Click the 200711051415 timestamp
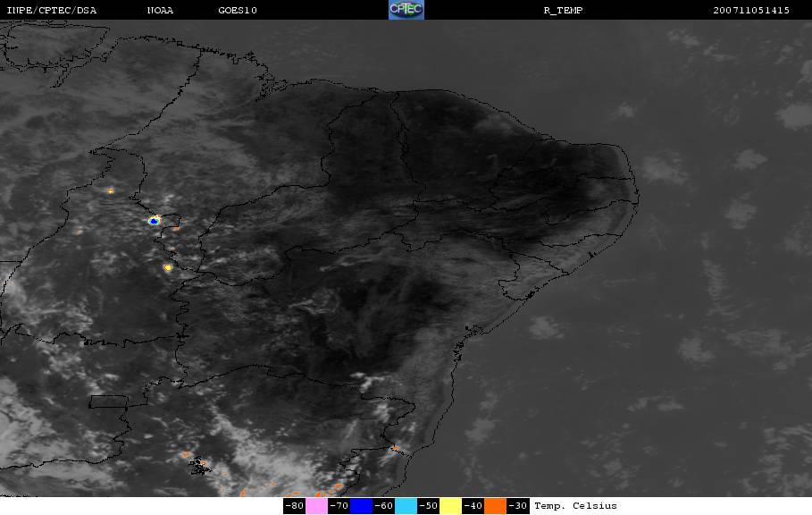The image size is (812, 515). coord(751,11)
